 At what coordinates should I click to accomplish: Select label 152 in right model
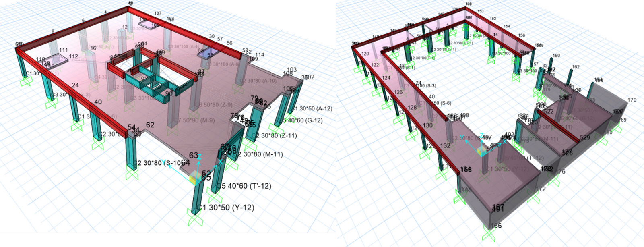pos(493,19)
